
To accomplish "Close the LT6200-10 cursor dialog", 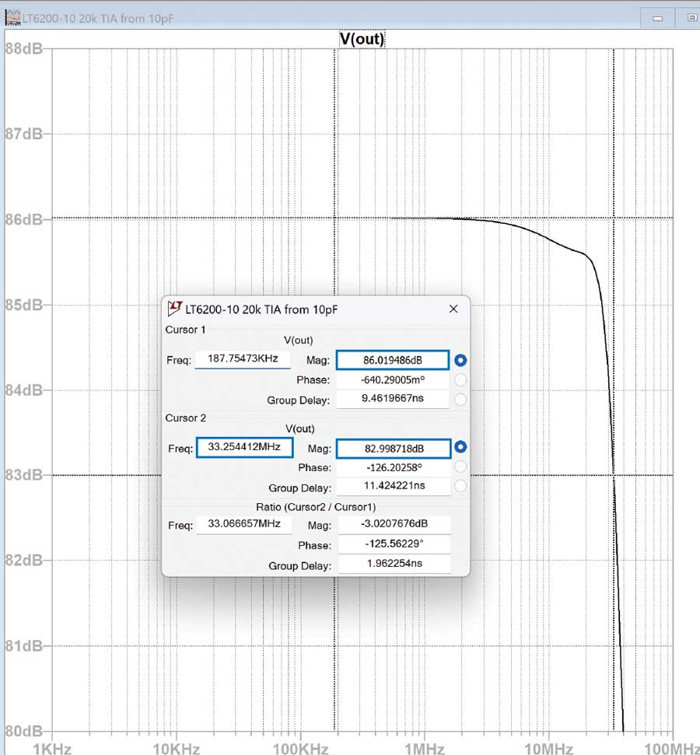I will tap(453, 309).
